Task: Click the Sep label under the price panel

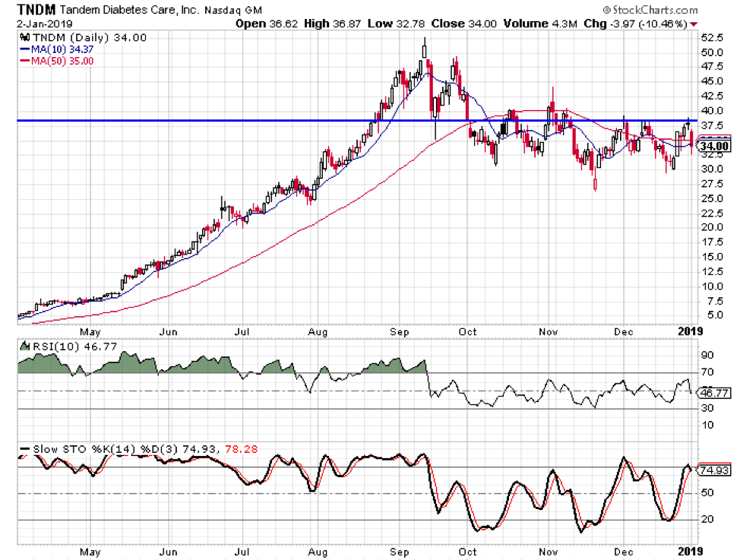Action: (400, 332)
